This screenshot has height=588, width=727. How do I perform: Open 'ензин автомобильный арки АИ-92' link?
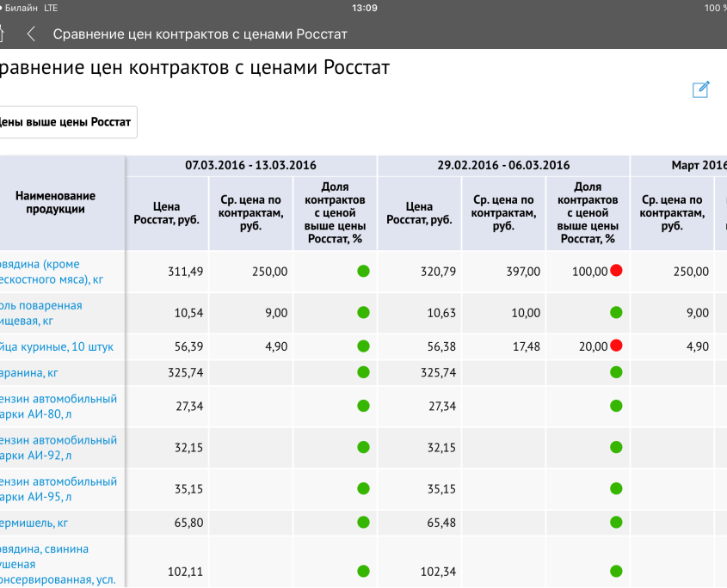(59, 448)
